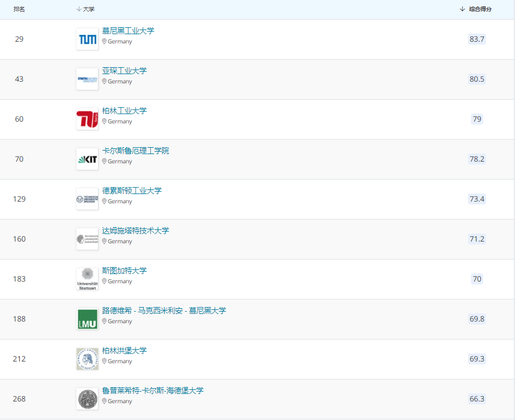515x420 pixels.
Task: Click the TU Darmstadt logo
Action: point(87,239)
